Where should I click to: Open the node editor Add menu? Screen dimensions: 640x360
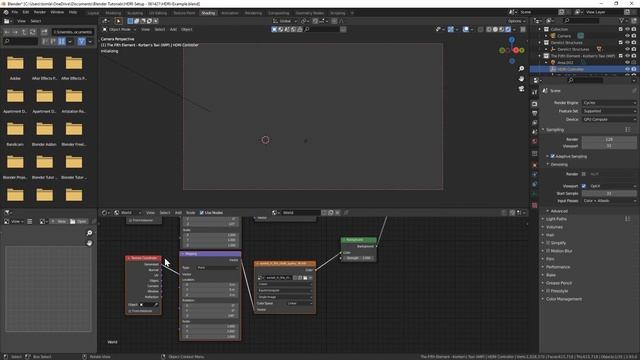[178, 213]
